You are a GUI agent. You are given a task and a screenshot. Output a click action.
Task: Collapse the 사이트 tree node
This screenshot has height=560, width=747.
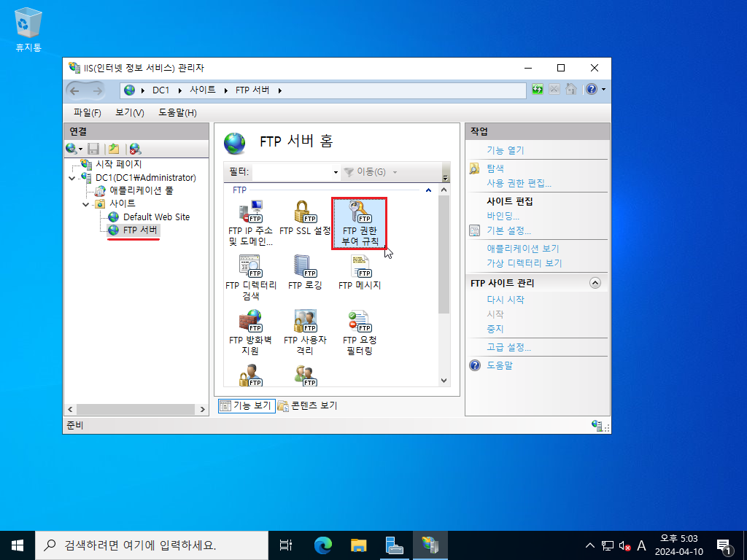[86, 204]
